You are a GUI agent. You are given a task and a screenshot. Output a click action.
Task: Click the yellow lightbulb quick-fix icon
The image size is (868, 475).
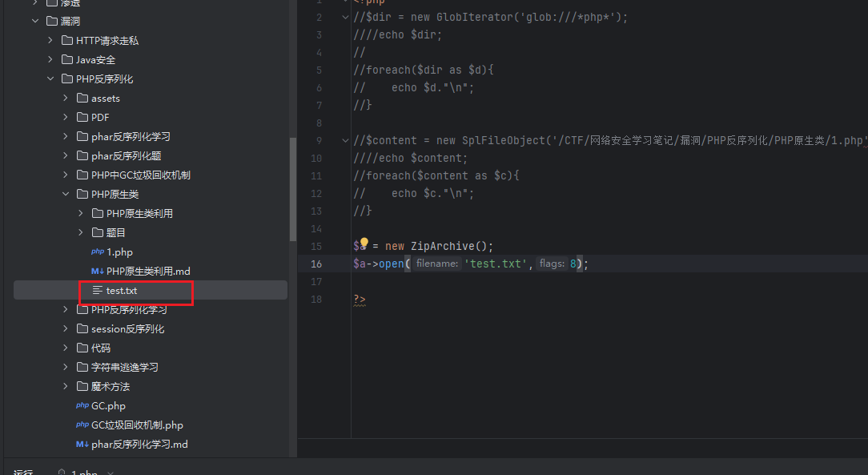364,244
